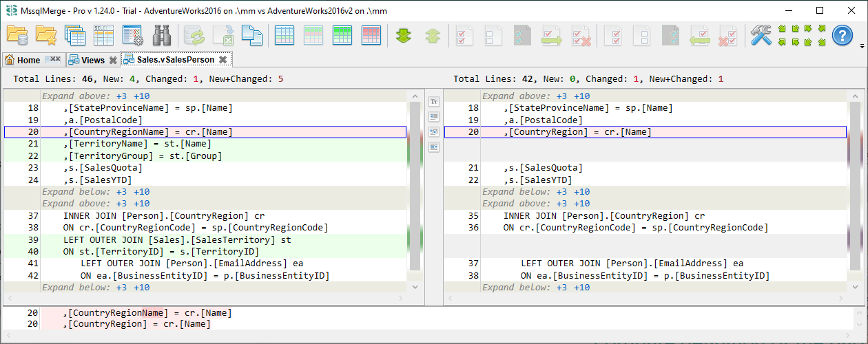
Task: Toggle left-side gray inverted checklist icon
Action: click(524, 35)
